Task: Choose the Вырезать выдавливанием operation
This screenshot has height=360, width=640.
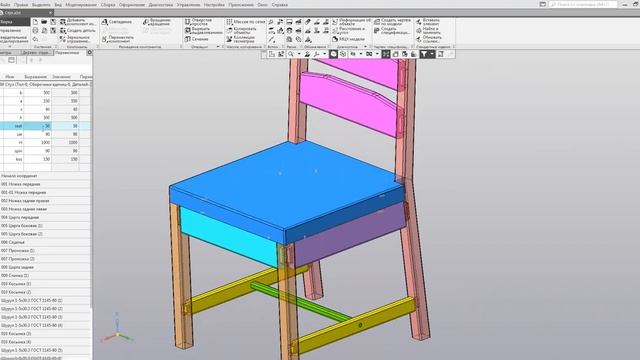Action: (x=203, y=31)
